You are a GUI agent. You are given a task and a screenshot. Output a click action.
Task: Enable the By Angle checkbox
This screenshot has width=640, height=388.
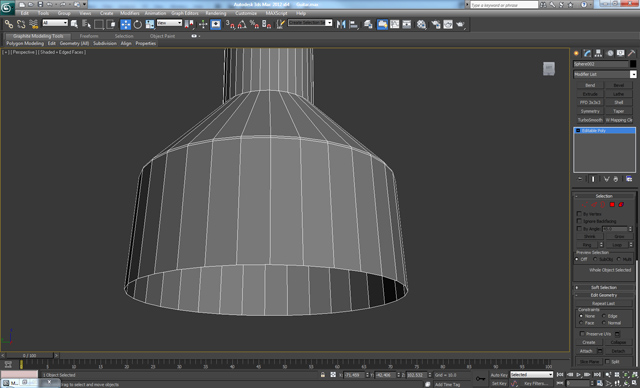click(579, 228)
